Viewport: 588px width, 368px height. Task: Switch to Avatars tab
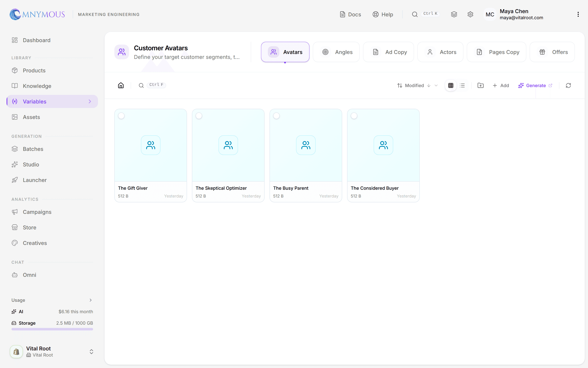coord(285,52)
